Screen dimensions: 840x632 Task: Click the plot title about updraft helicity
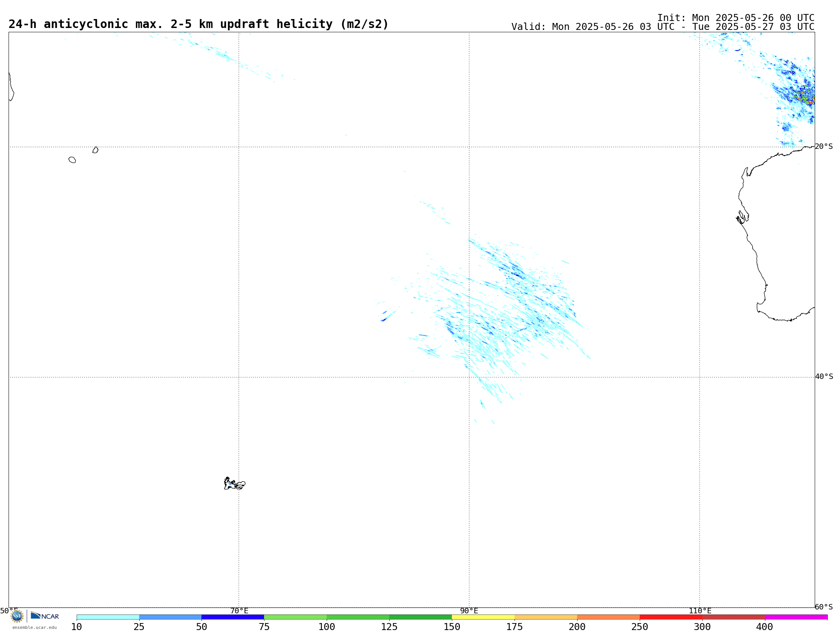(x=198, y=24)
